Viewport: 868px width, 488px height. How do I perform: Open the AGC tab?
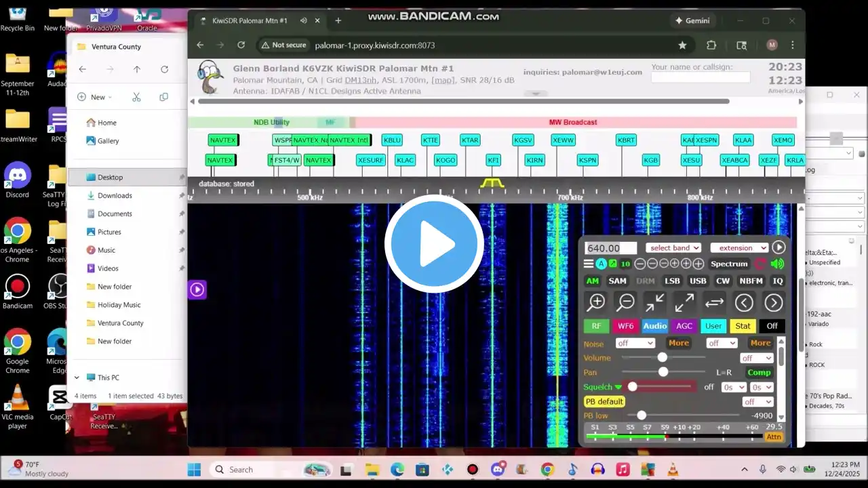click(x=684, y=326)
